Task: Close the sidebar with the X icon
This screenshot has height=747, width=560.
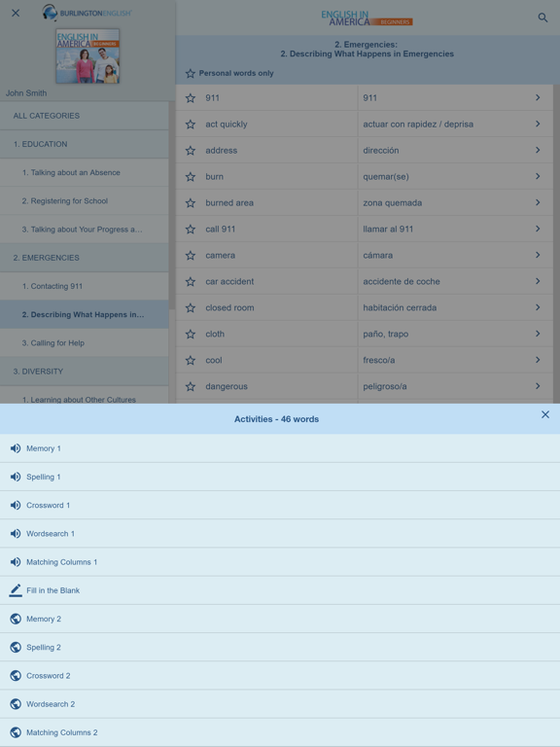Action: [x=16, y=13]
